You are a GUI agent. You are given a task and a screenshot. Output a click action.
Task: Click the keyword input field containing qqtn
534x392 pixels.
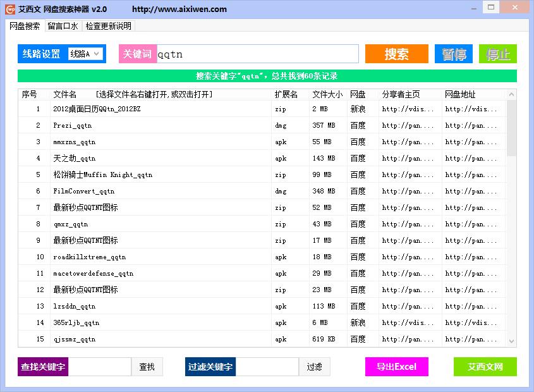coord(257,54)
